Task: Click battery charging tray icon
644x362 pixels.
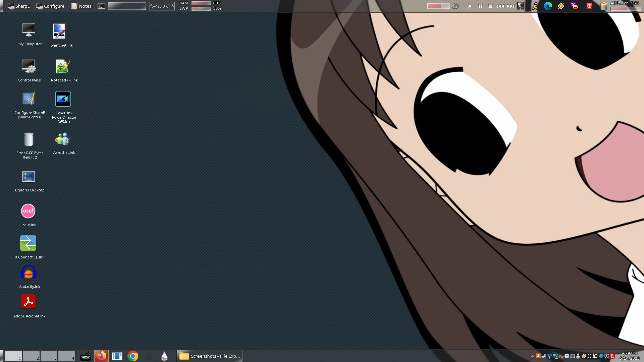Action: click(595, 356)
